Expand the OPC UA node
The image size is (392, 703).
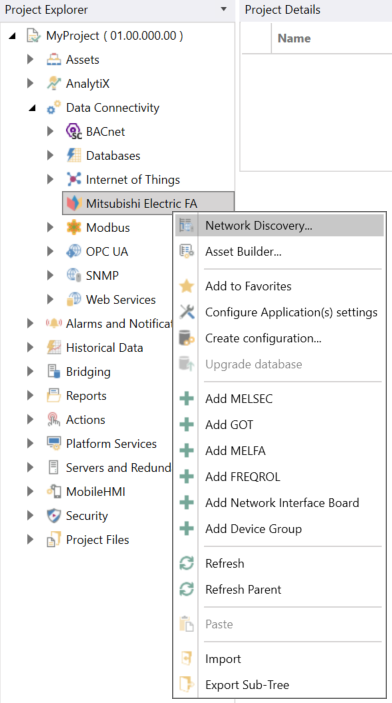[x=50, y=251]
